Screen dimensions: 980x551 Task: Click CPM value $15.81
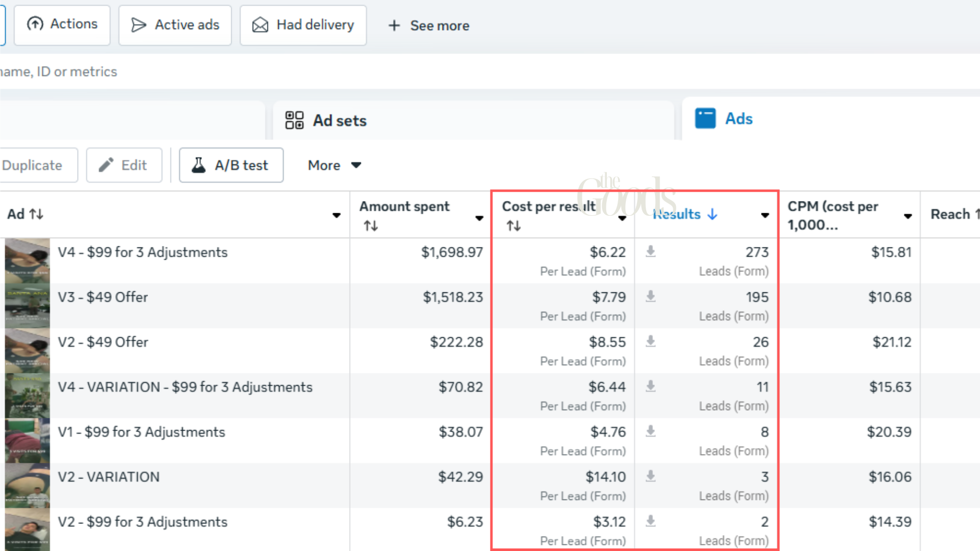coord(891,252)
